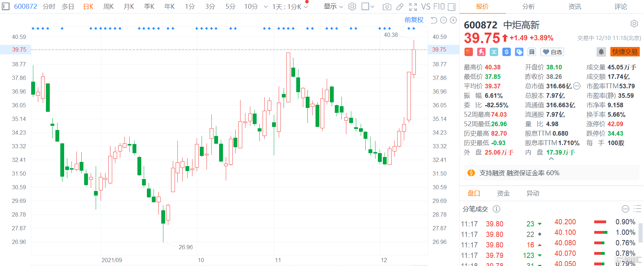Toggle 自选 watchlist favorite
Image resolution: width=644 pixels, height=266 pixels.
pos(552,52)
